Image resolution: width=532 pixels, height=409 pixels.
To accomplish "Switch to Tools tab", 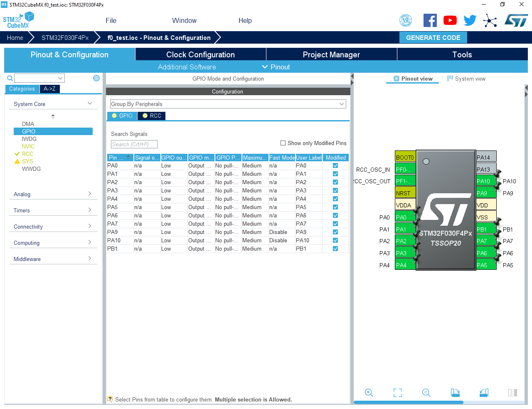I will point(462,54).
